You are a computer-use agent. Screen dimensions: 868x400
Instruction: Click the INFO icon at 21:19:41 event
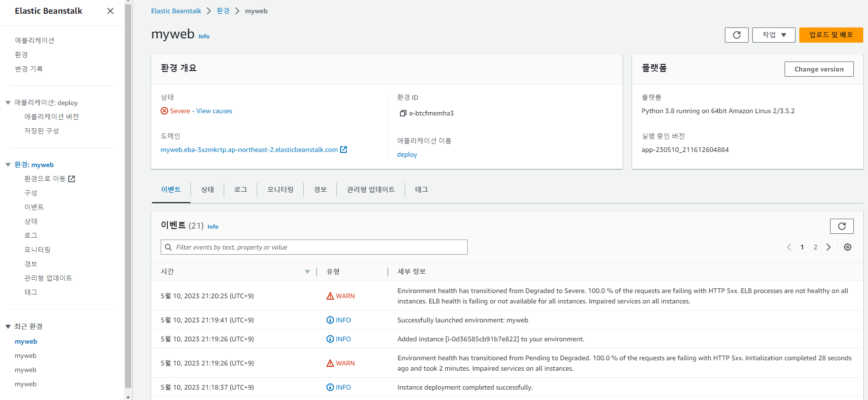[330, 320]
